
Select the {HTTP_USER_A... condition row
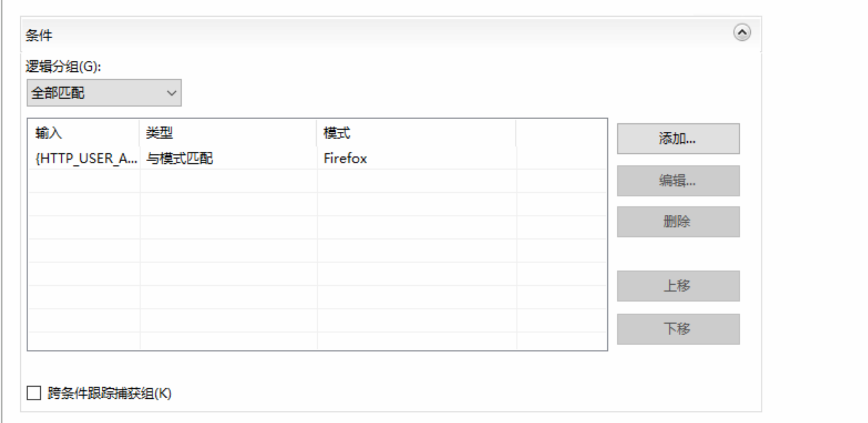click(x=86, y=158)
